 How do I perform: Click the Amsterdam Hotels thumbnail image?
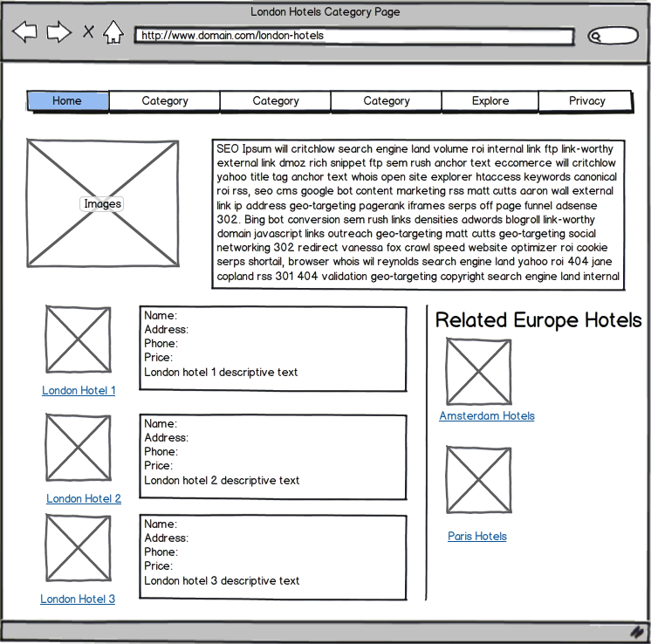478,372
